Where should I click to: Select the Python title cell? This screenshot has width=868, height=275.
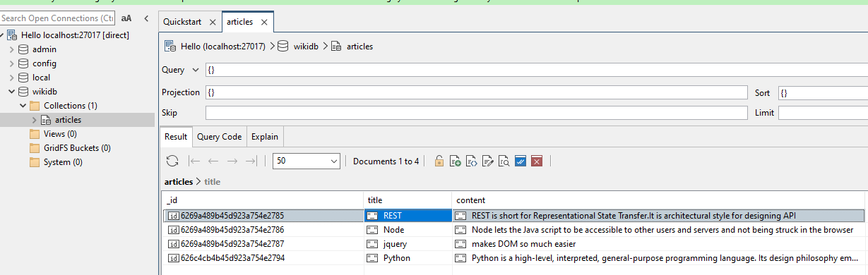pyautogui.click(x=408, y=258)
